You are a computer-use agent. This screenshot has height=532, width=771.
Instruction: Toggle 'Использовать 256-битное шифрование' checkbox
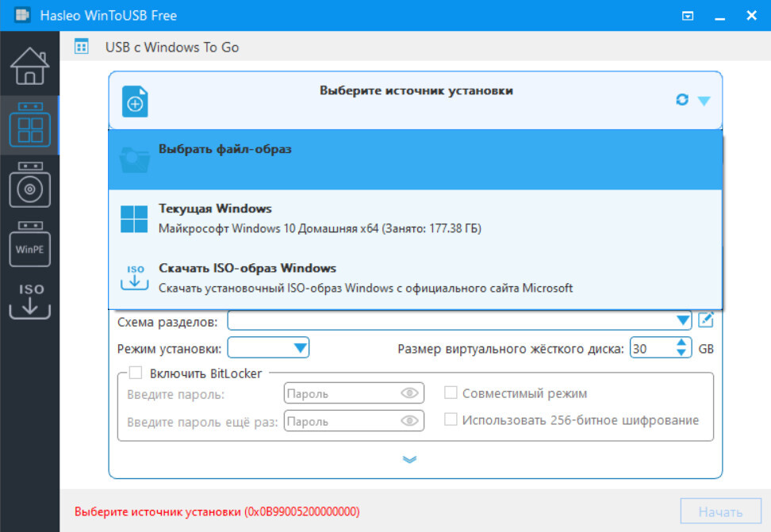[451, 419]
